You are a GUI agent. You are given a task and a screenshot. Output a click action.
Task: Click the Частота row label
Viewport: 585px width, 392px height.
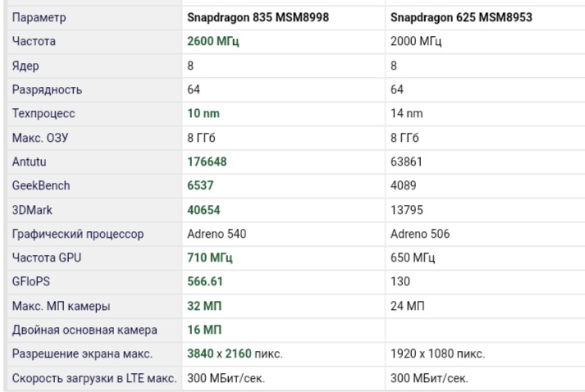click(34, 41)
